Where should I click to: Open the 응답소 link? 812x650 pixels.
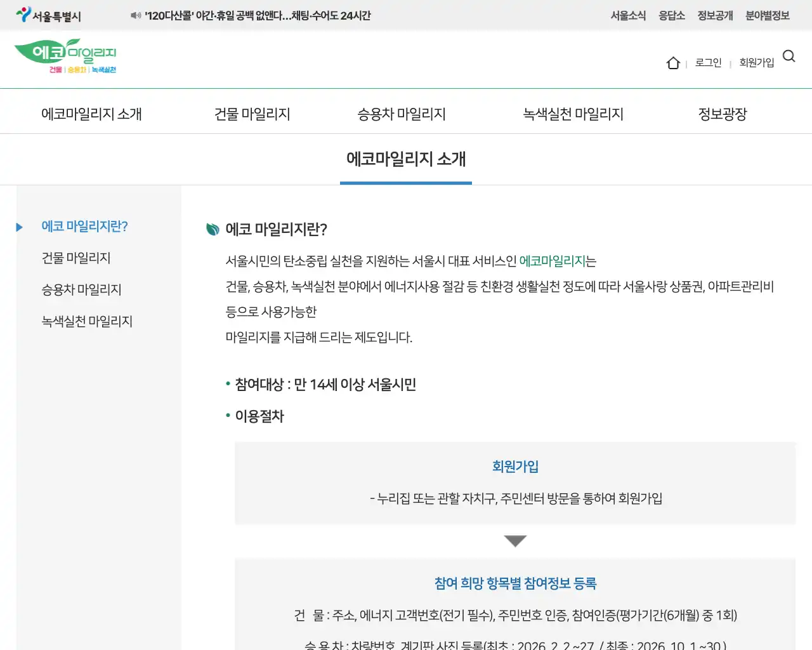pos(672,15)
